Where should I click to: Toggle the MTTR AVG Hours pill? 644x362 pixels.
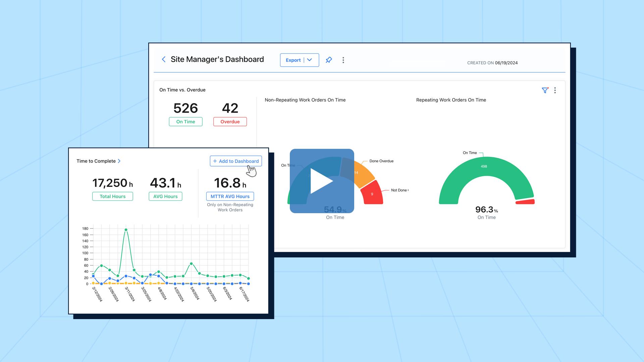click(x=230, y=196)
